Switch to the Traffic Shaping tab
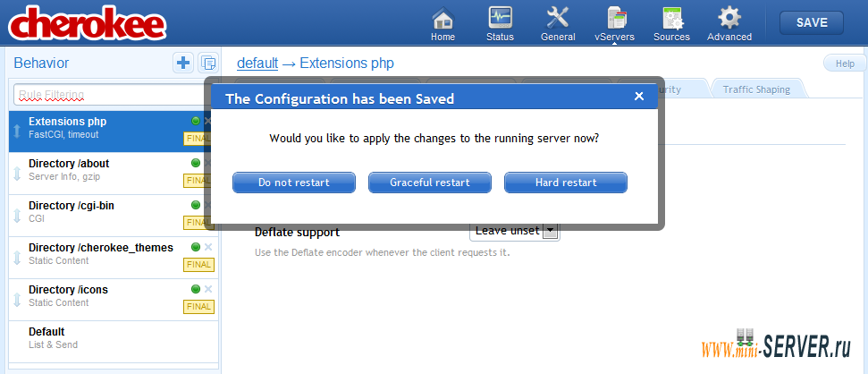 click(x=756, y=89)
